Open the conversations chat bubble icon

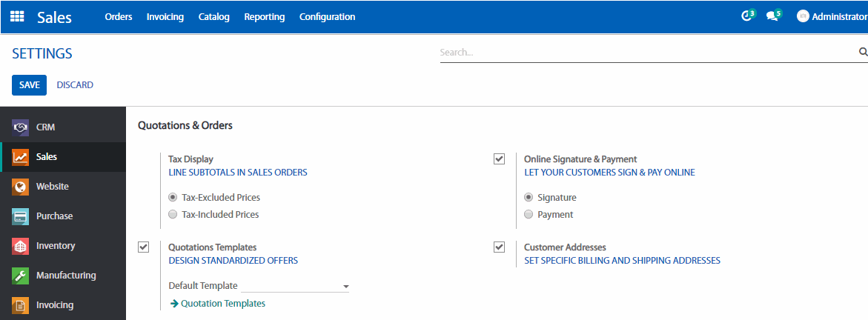click(772, 16)
